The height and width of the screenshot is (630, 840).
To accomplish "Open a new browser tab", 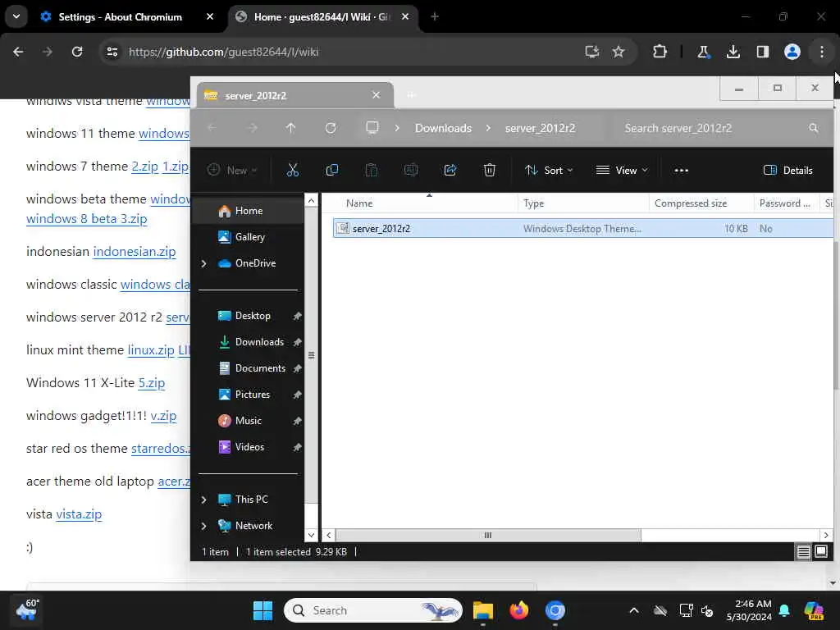I will (435, 16).
